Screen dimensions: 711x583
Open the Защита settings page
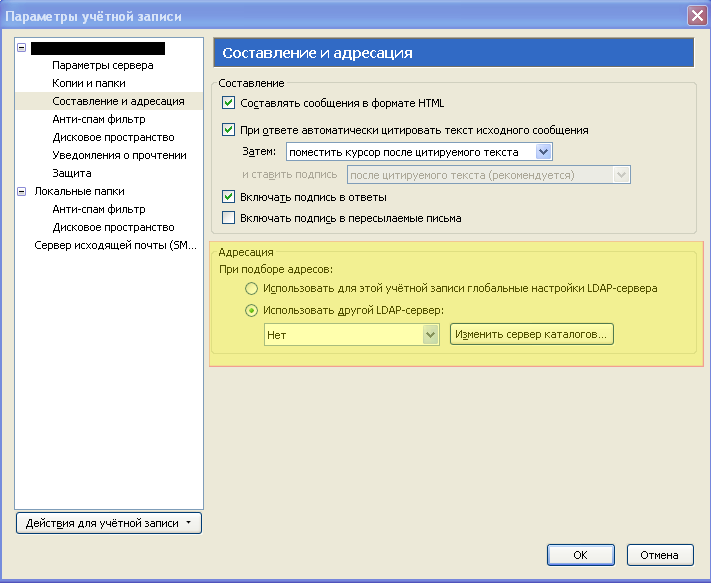click(72, 173)
